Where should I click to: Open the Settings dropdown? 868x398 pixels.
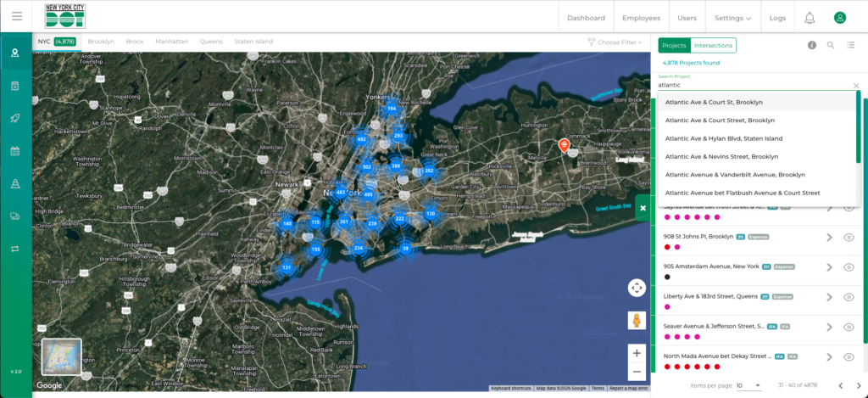coord(732,18)
